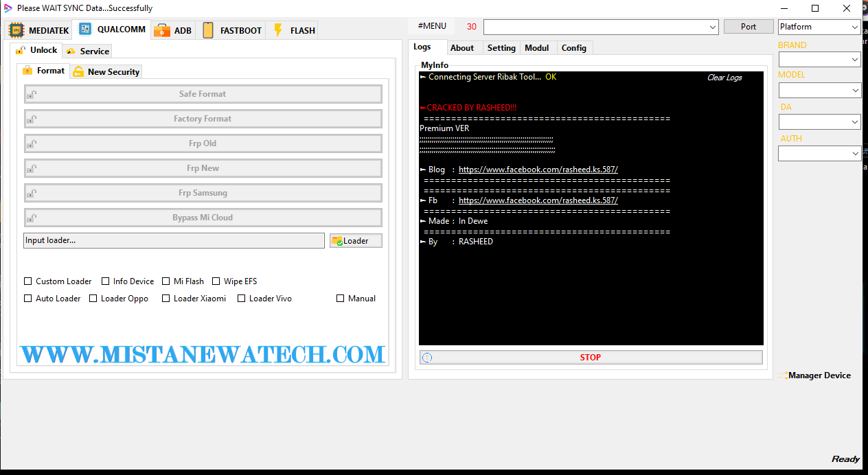Viewport: 868px width, 475px height.
Task: Click the Bypass Mi Cloud button
Action: click(203, 218)
